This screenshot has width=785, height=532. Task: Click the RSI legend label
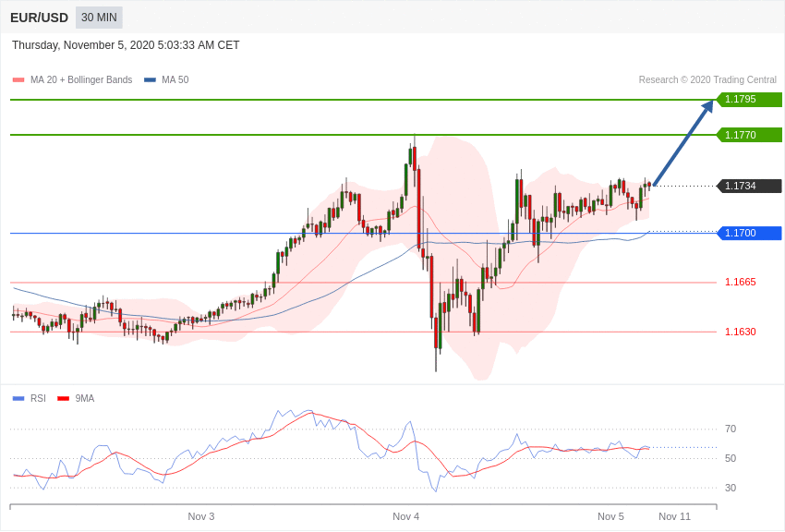(38, 398)
